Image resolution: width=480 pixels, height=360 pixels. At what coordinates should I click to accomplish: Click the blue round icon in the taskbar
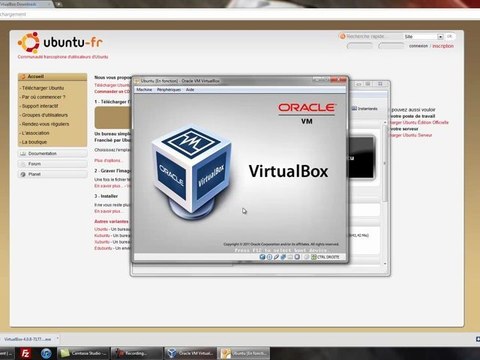point(46,353)
